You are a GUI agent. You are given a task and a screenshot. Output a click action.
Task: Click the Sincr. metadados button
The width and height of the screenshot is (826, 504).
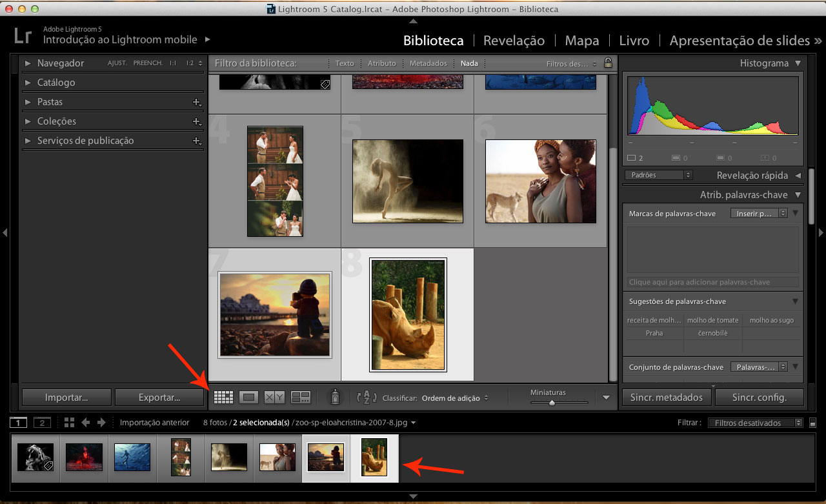coord(667,398)
